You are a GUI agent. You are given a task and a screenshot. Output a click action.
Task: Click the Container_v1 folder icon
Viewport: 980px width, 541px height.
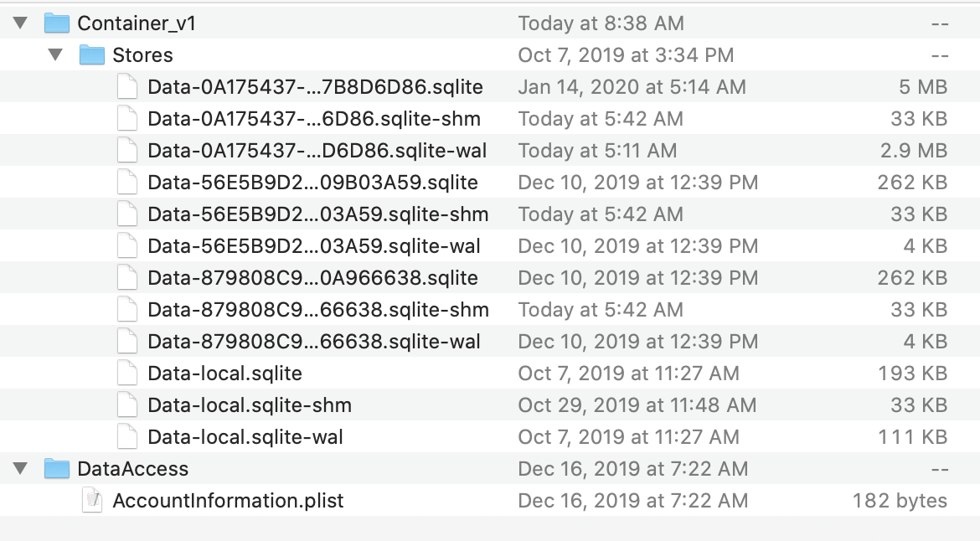click(56, 23)
